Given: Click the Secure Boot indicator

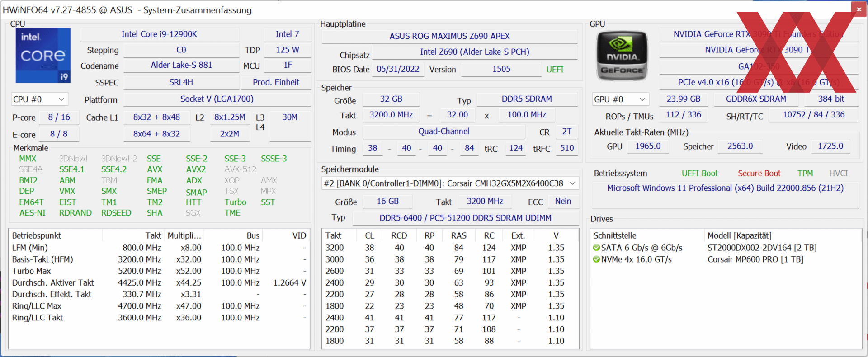Looking at the screenshot, I should [759, 174].
